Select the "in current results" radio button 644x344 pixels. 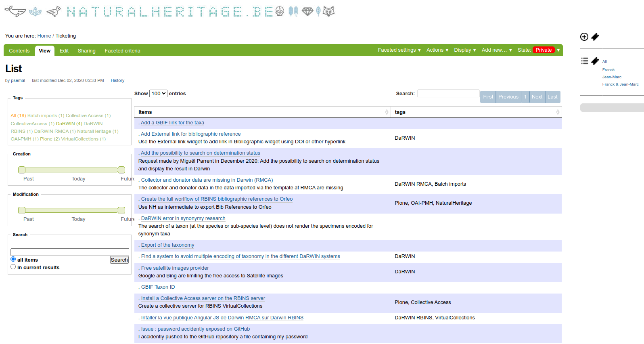[x=13, y=267]
